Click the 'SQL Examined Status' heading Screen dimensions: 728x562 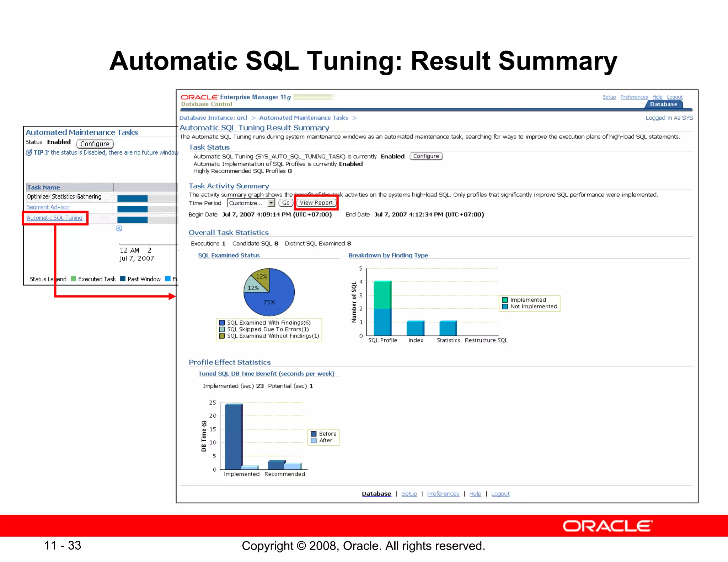229,255
